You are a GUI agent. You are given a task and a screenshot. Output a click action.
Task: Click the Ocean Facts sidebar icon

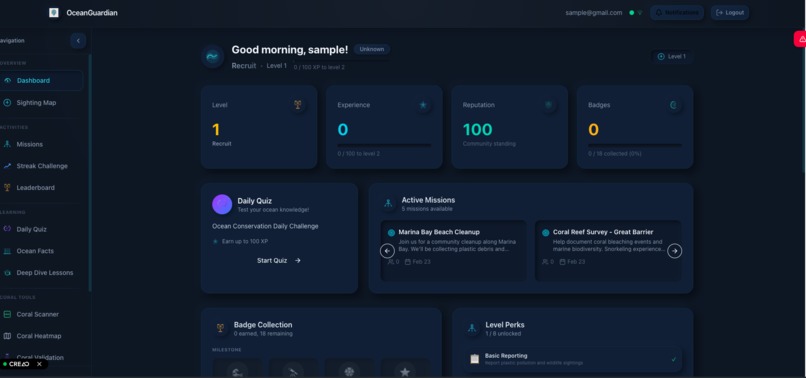[x=7, y=251]
